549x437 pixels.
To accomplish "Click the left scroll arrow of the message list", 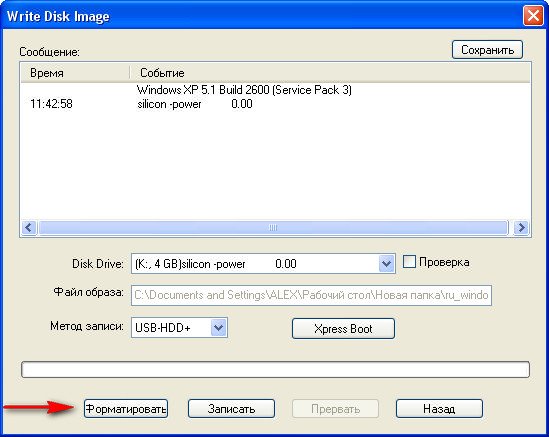I will [29, 228].
